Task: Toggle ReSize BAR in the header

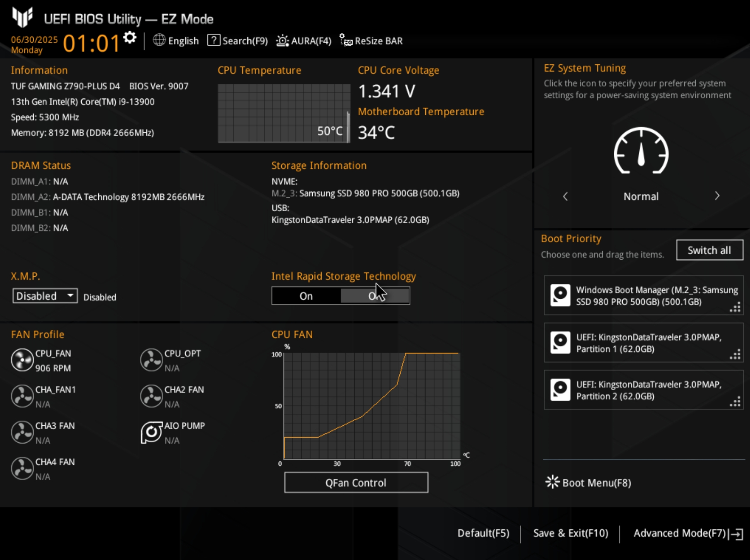Action: coord(371,41)
